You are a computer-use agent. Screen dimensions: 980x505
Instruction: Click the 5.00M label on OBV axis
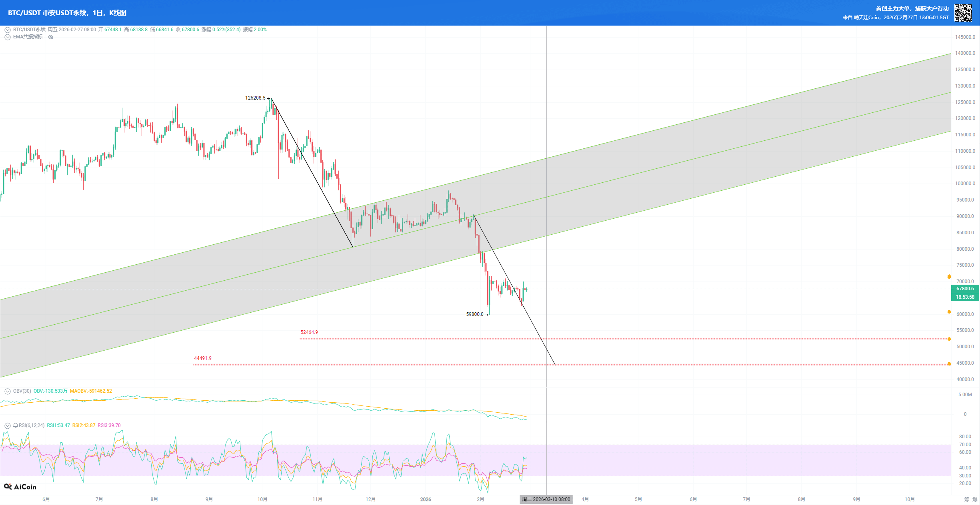pos(965,395)
